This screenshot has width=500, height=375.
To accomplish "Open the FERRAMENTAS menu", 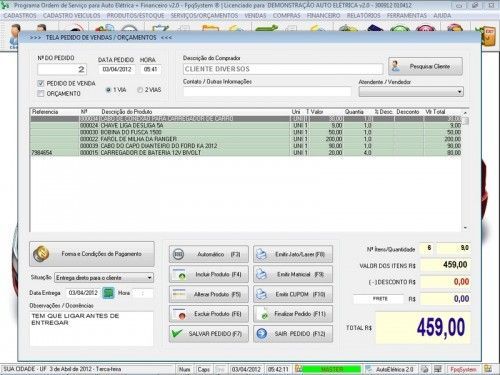I will click(407, 16).
